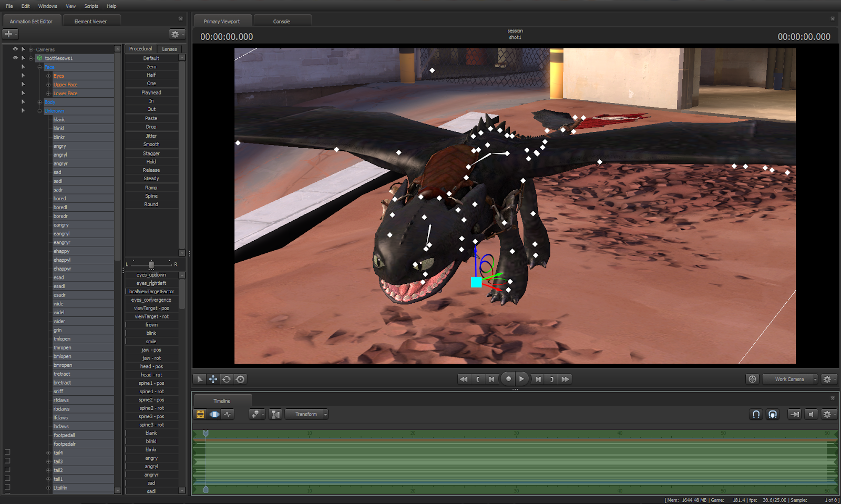Toggle visibility of toothlessws1 with the eye icon
The image size is (841, 504).
pyautogui.click(x=15, y=58)
